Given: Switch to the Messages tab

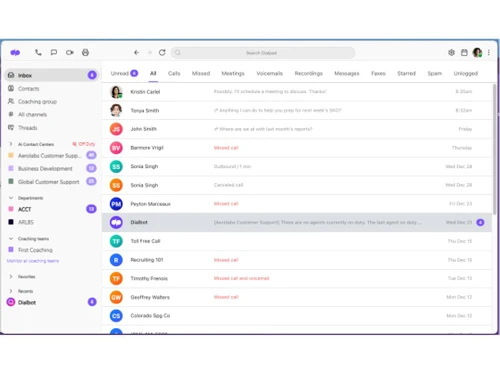Looking at the screenshot, I should pyautogui.click(x=347, y=73).
